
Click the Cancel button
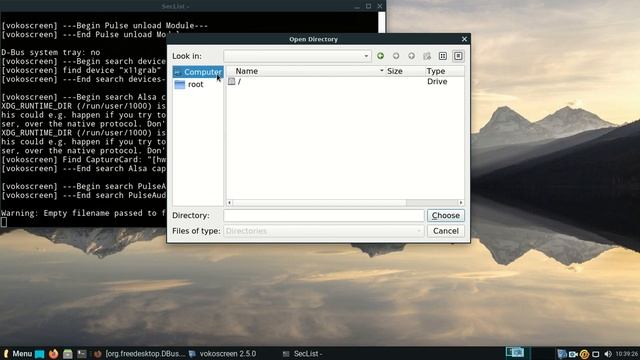pyautogui.click(x=446, y=231)
